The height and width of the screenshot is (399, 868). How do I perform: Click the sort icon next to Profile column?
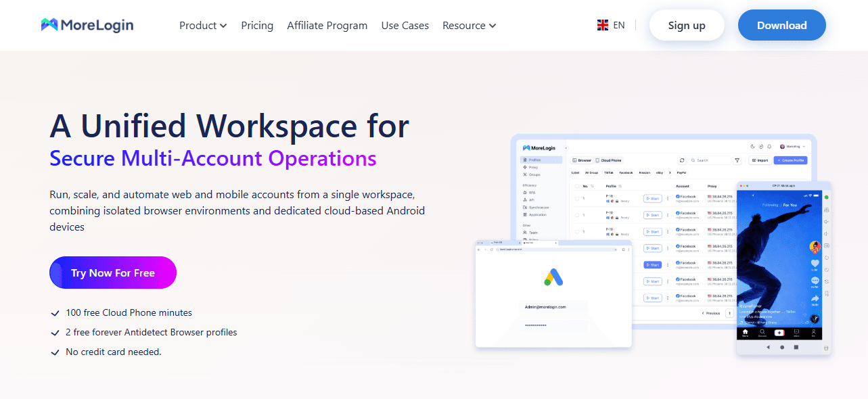coord(620,186)
